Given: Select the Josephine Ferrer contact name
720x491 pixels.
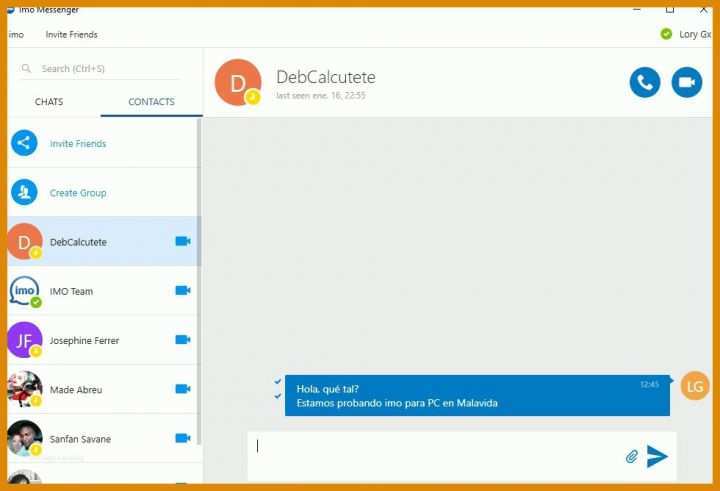Looking at the screenshot, I should [84, 340].
